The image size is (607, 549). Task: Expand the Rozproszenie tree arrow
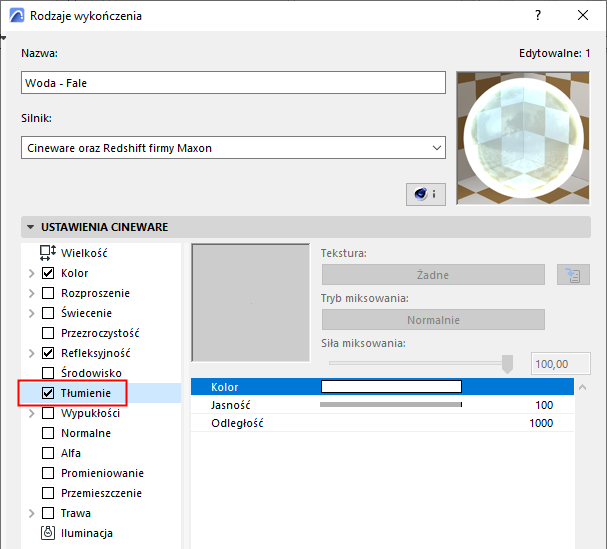point(31,293)
